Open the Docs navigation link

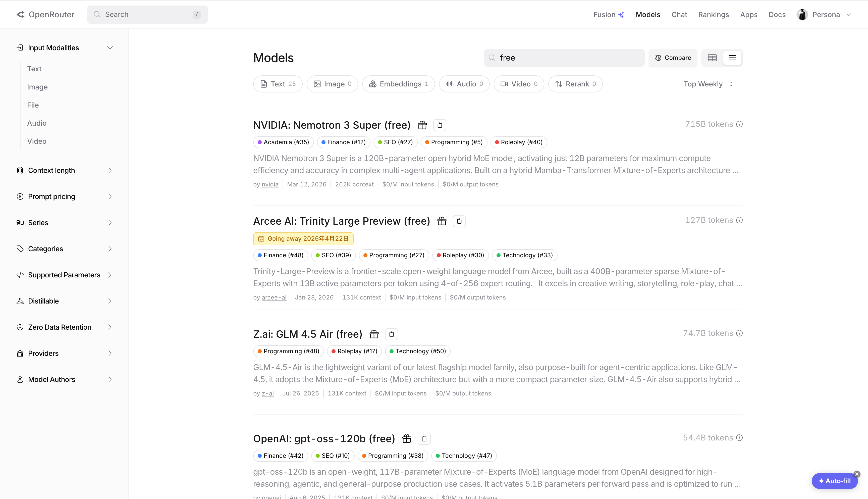777,14
